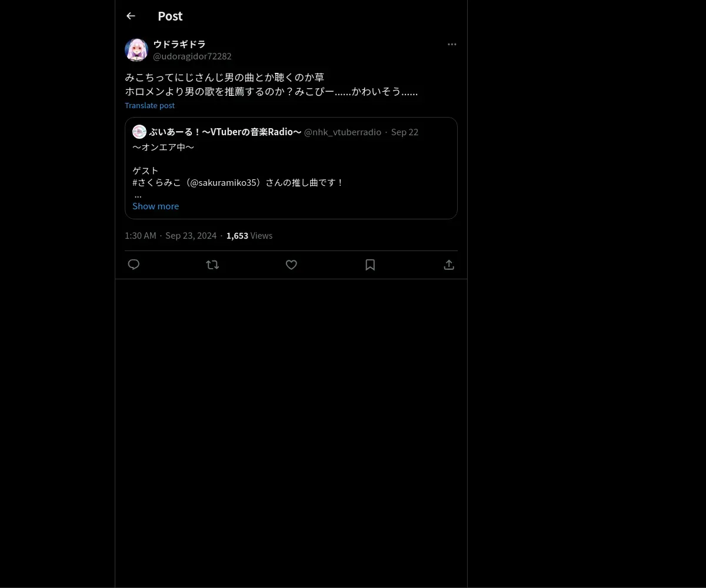Bookmark this post
Viewport: 706px width, 588px height.
[x=370, y=265]
